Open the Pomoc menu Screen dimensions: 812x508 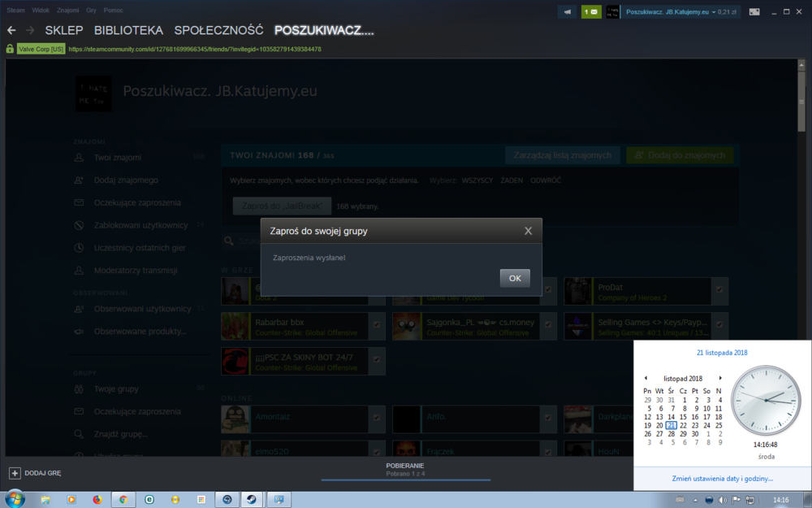pyautogui.click(x=113, y=11)
